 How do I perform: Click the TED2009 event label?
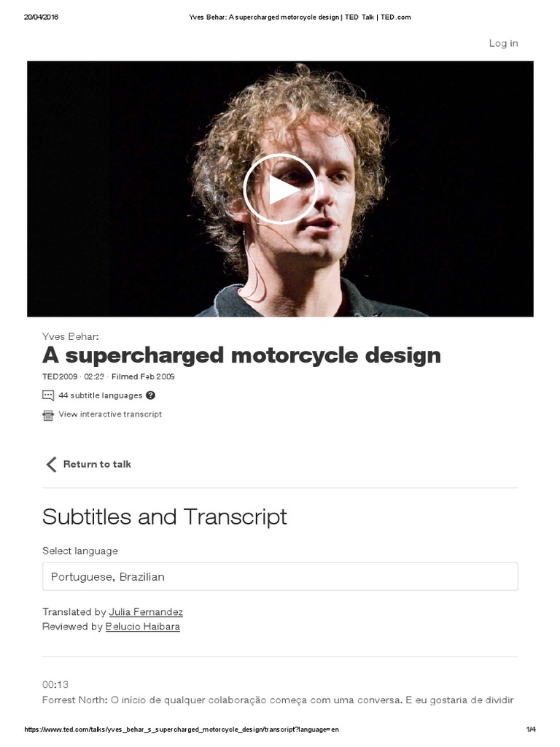(61, 377)
